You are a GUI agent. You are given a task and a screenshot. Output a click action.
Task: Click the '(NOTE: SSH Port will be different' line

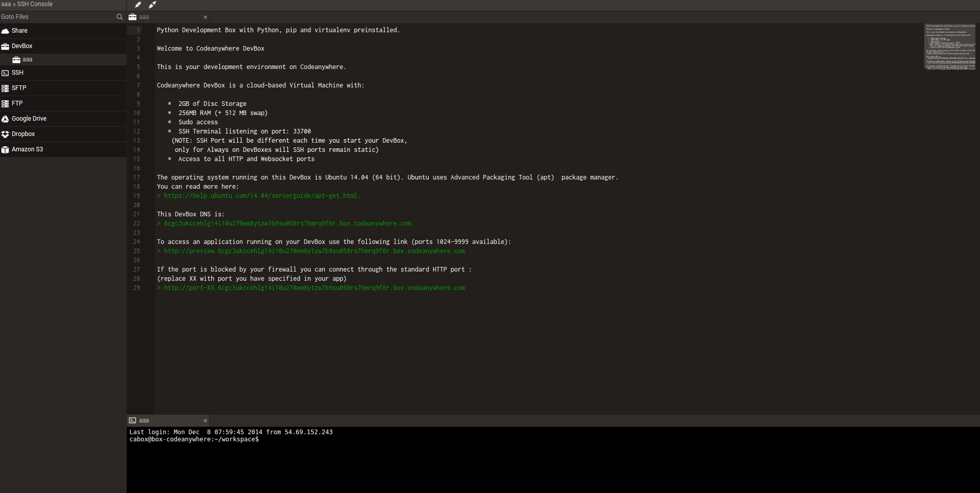point(289,141)
